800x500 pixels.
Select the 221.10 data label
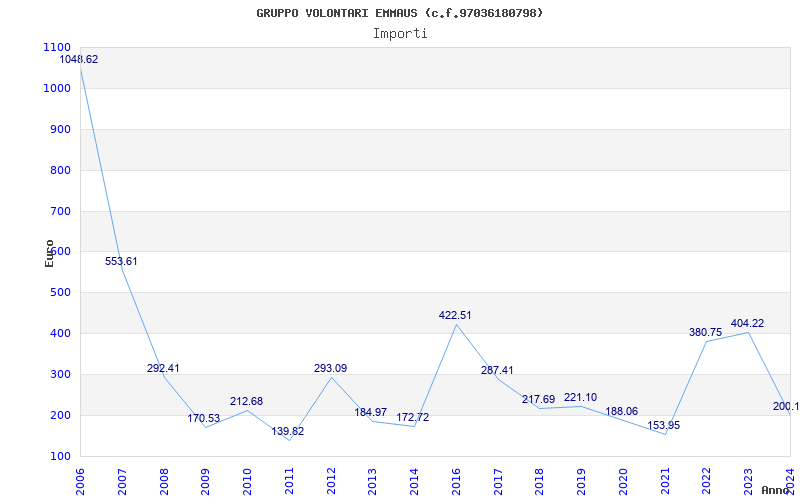tap(581, 397)
